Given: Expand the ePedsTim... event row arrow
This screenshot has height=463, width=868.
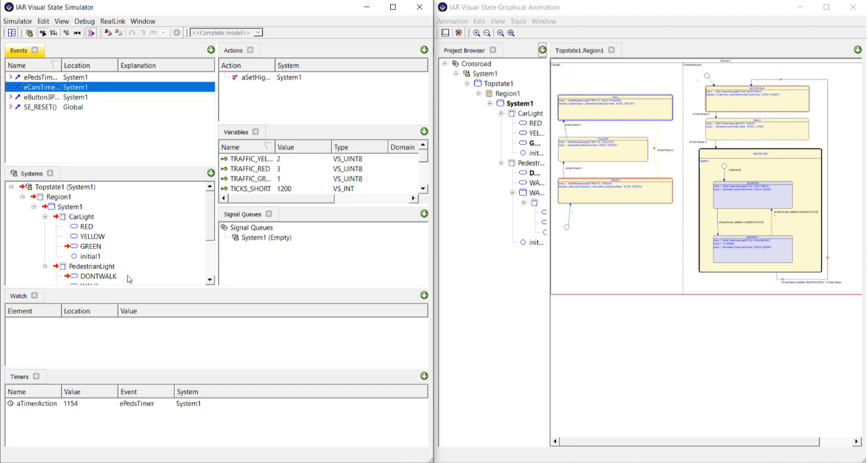Looking at the screenshot, I should (x=11, y=77).
